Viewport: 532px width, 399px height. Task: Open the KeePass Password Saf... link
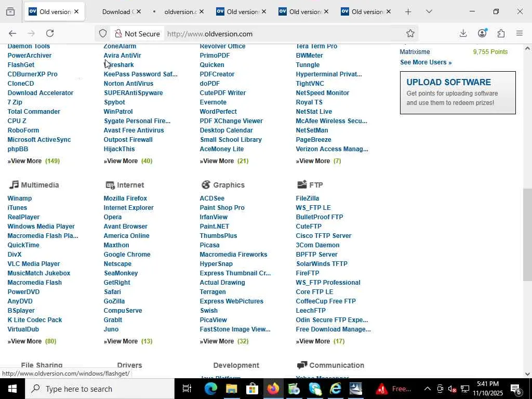tap(140, 74)
